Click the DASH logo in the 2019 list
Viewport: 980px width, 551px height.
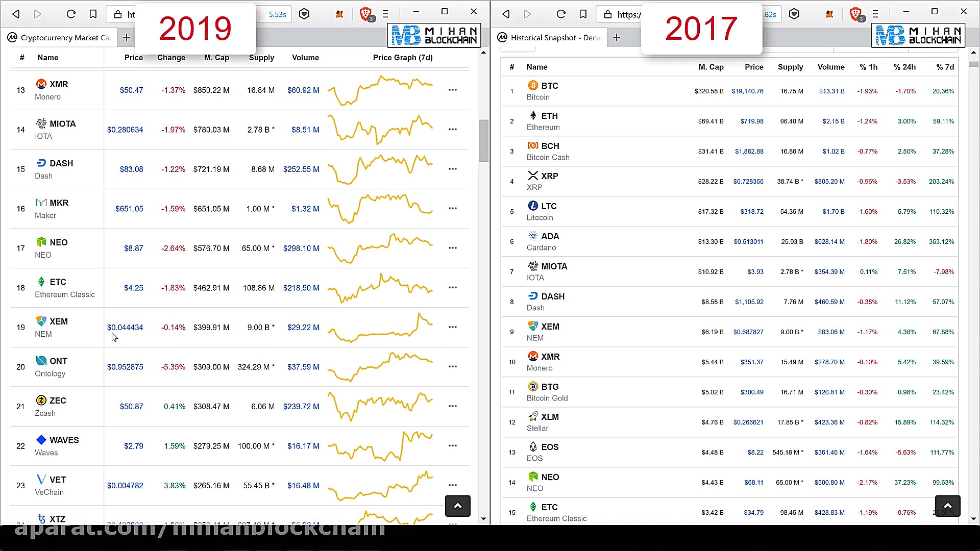click(41, 163)
